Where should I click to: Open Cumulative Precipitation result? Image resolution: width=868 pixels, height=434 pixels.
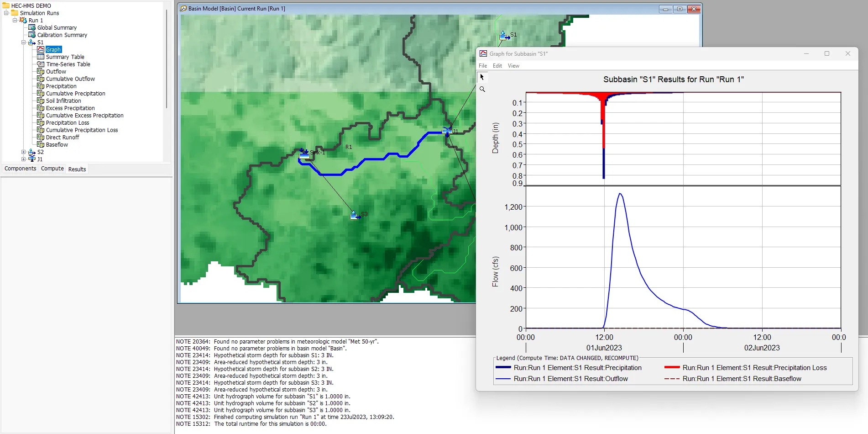[76, 93]
